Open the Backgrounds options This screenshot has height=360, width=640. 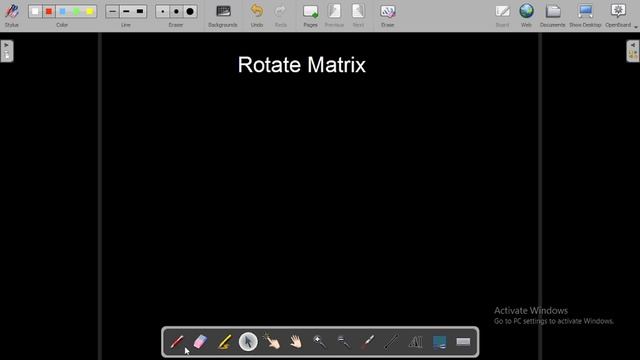[x=223, y=15]
